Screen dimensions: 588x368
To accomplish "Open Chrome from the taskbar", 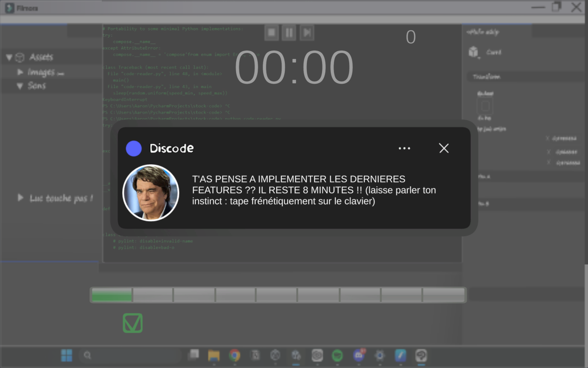I will click(x=235, y=355).
